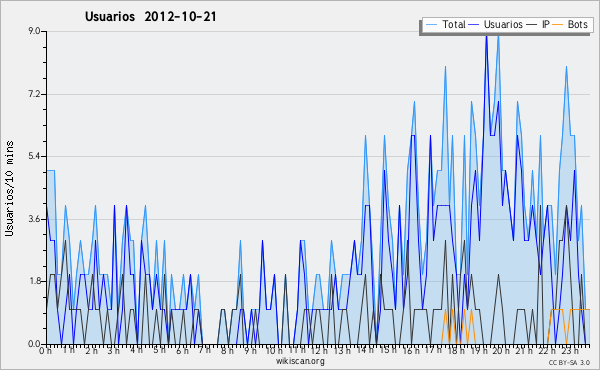Click the '2 h' x-axis label
The width and height of the screenshot is (600, 370).
[91, 351]
